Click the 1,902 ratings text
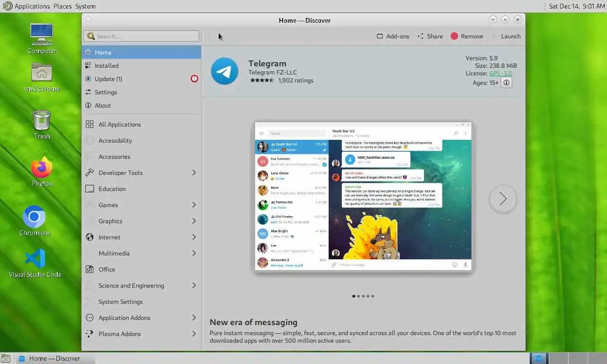 pos(295,80)
